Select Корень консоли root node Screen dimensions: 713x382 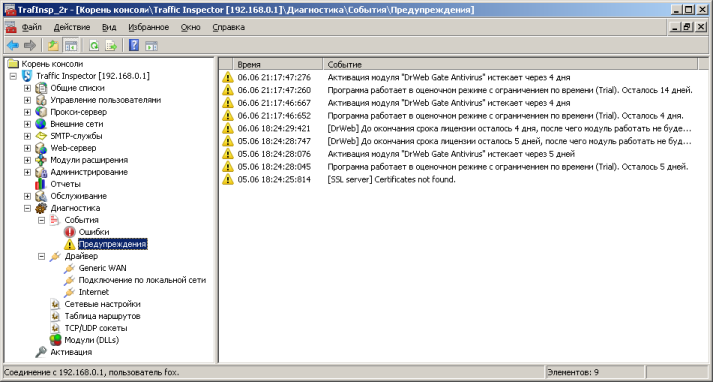[52, 64]
